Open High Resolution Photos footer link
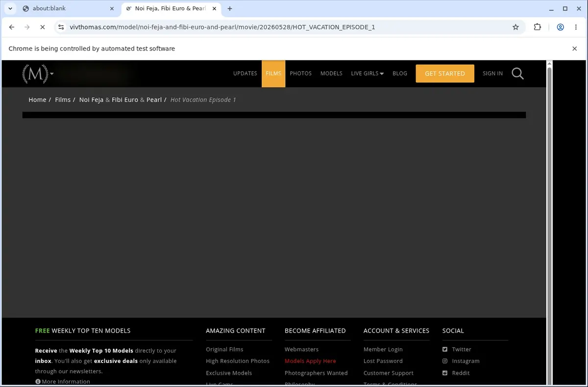 (238, 361)
